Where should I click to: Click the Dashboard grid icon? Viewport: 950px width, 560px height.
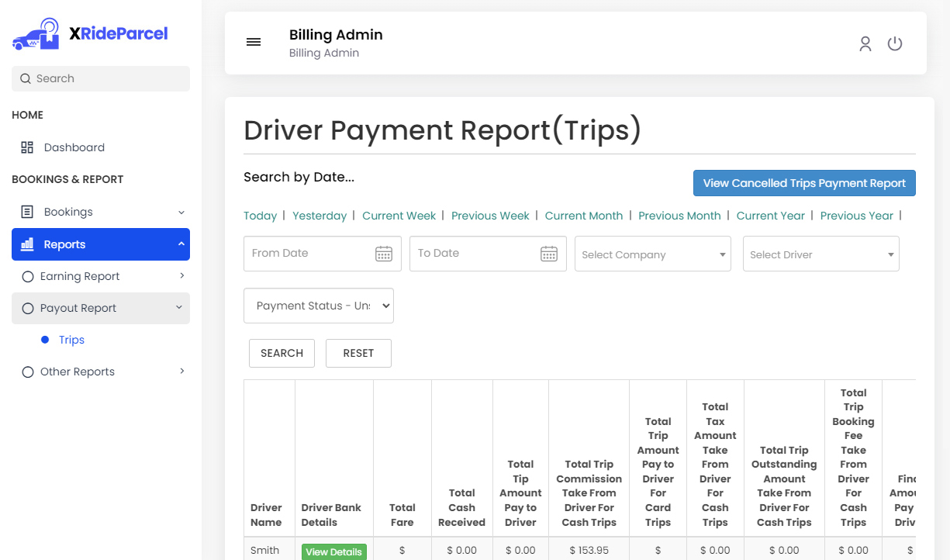[x=27, y=147]
